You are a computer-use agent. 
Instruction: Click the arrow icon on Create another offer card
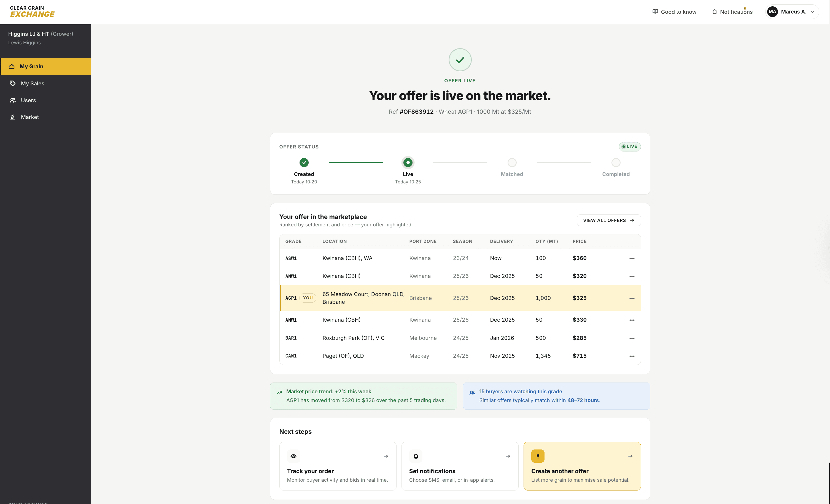pos(630,456)
